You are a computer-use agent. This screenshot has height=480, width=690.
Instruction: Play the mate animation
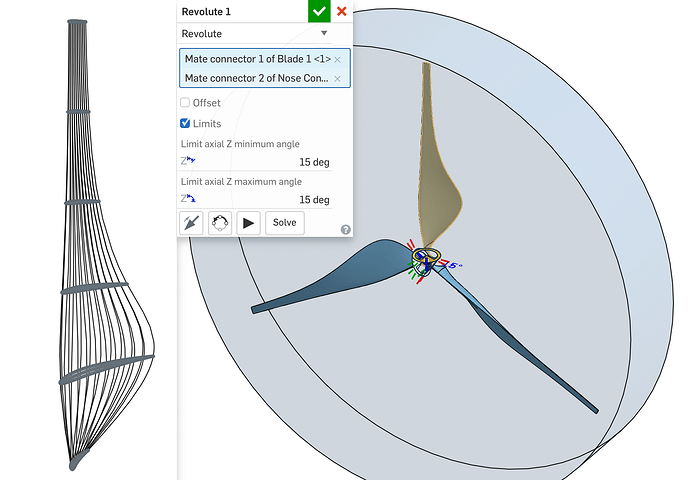coord(249,223)
